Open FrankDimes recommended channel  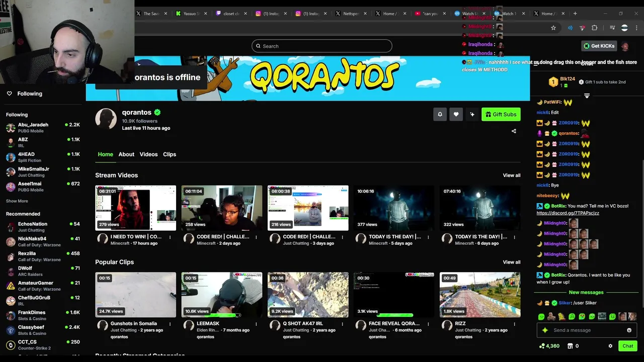pos(43,315)
